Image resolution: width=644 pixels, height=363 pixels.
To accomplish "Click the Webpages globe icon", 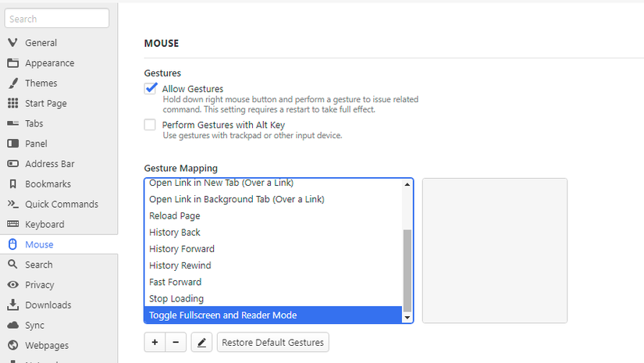I will (12, 345).
